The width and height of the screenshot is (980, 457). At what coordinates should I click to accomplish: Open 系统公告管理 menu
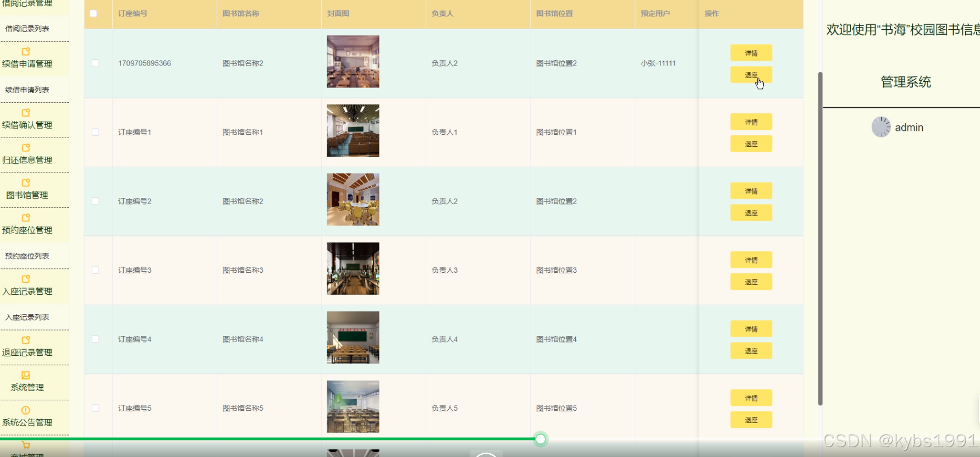tap(27, 422)
